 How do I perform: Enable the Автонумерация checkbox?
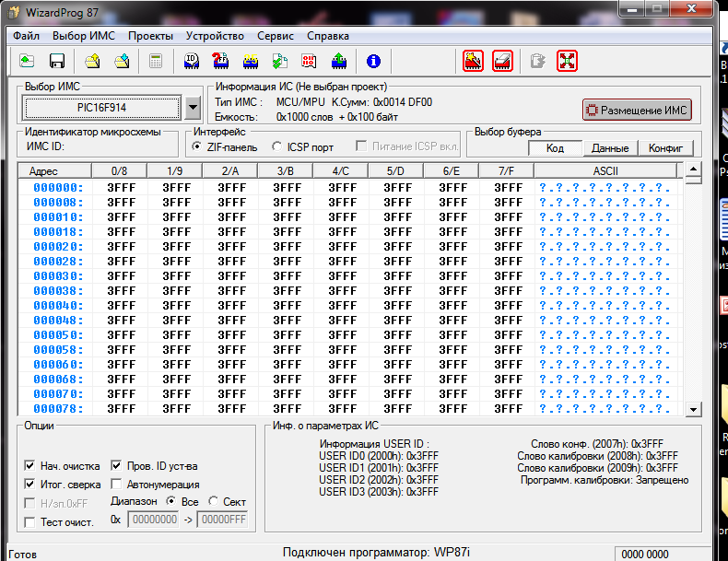[116, 484]
